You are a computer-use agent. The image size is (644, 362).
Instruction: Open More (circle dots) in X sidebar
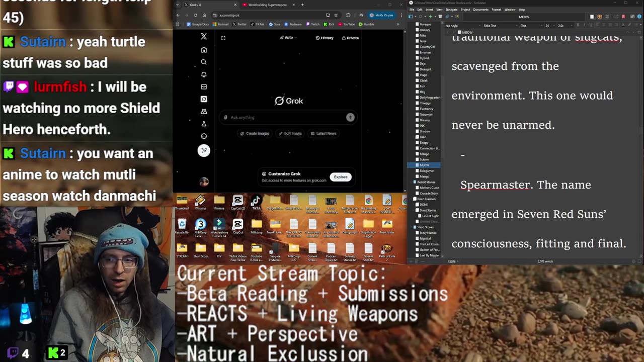204,136
